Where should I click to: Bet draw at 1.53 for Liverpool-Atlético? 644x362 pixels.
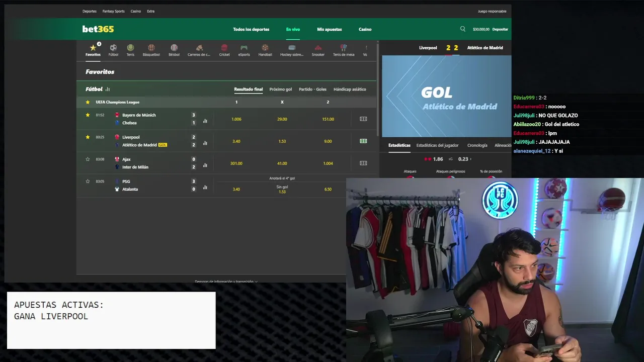[282, 141]
